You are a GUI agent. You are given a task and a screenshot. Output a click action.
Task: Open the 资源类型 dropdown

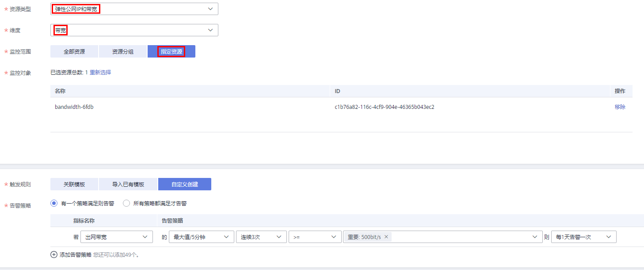pos(134,9)
